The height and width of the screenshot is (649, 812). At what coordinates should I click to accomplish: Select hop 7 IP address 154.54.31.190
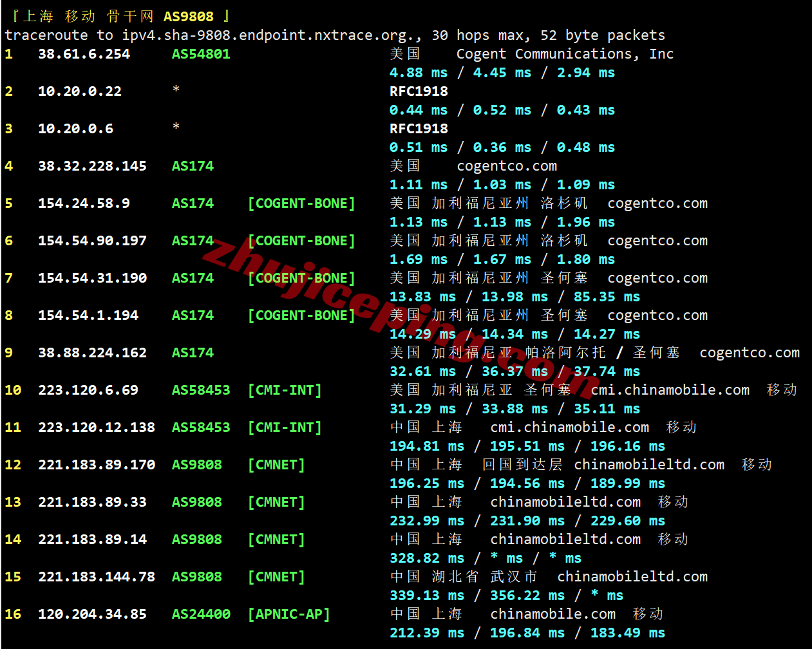(92, 278)
